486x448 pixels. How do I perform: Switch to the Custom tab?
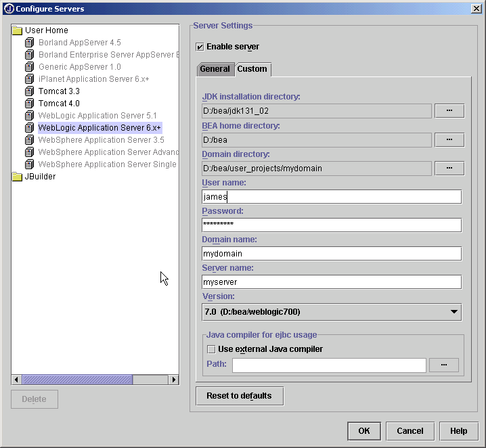[x=252, y=69]
